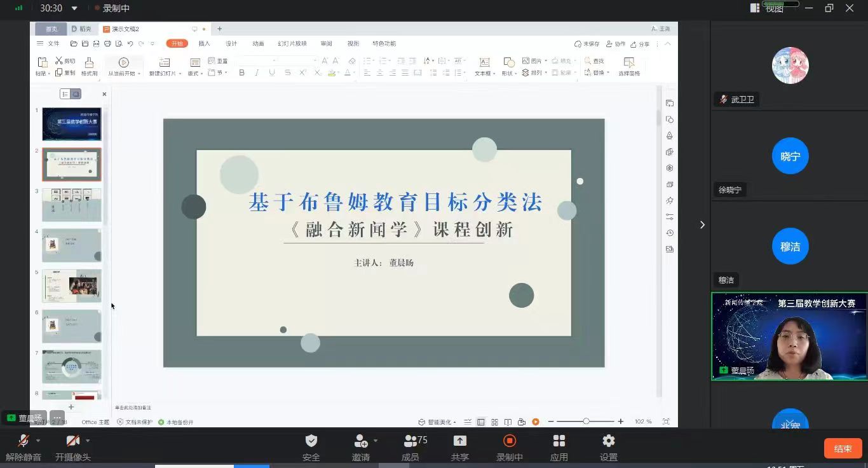
Task: Click the Share (分享) button in WPS
Action: click(641, 44)
